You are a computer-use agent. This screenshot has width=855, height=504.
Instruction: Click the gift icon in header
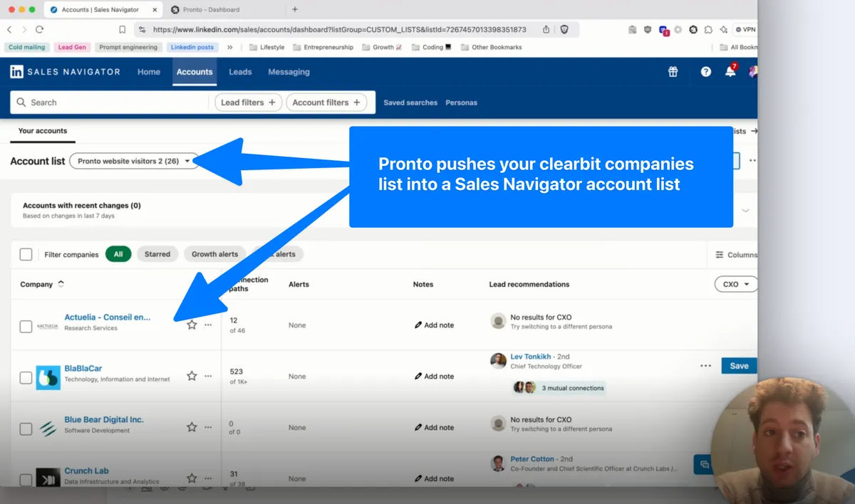coord(673,72)
